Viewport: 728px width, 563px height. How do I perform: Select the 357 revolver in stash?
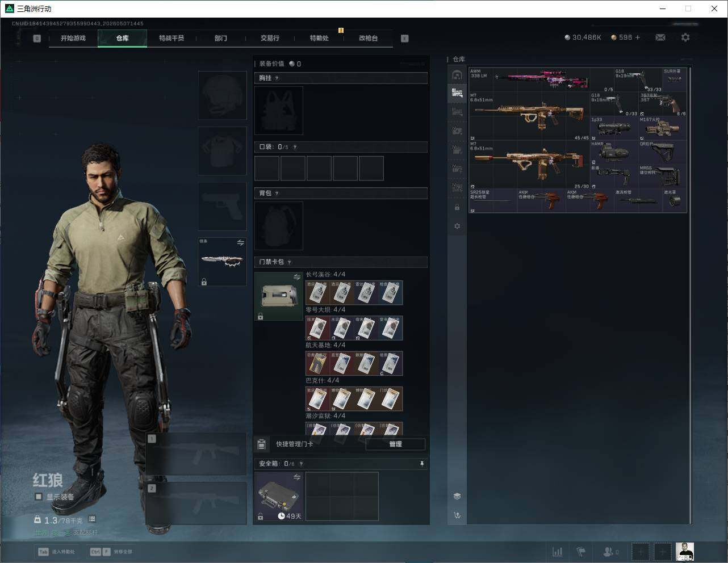pos(663,104)
